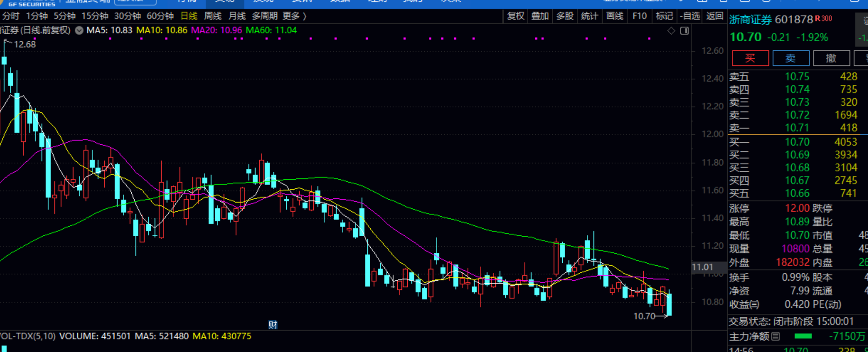Open the 多周期 multi-period view

265,16
